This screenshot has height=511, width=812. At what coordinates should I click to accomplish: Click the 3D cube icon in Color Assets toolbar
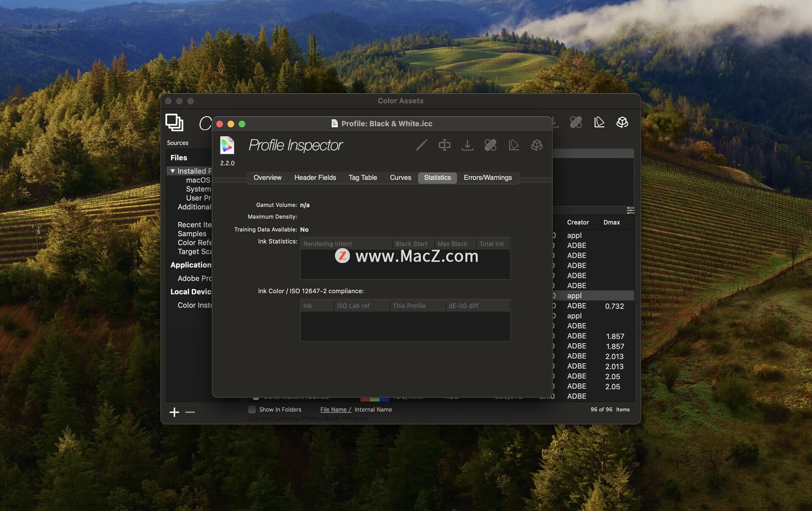(x=622, y=122)
